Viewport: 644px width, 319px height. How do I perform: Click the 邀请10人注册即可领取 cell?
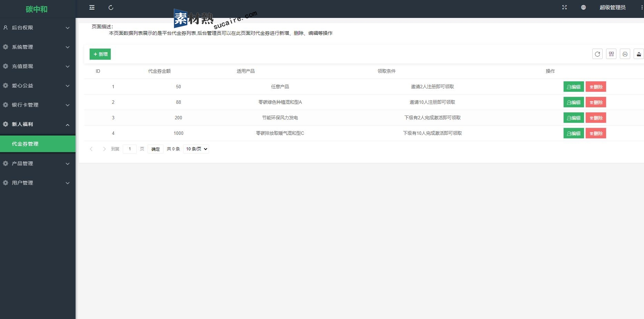point(432,102)
